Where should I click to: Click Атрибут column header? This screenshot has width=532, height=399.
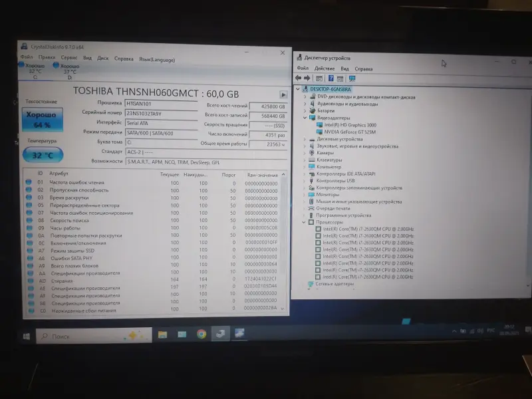click(59, 174)
